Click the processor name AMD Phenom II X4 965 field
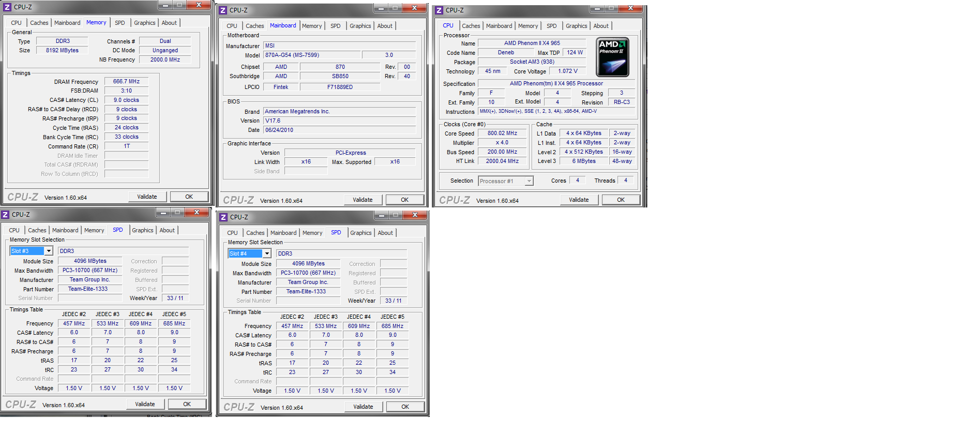980x447 pixels. tap(532, 43)
